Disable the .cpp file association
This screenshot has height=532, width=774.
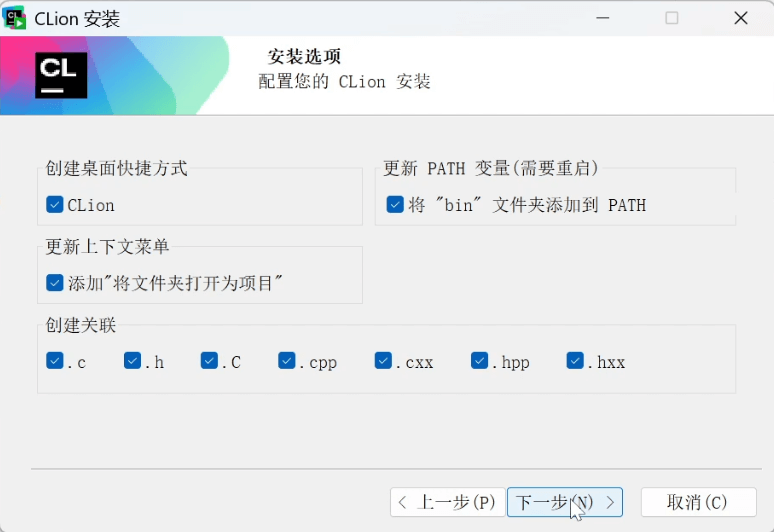(x=287, y=361)
